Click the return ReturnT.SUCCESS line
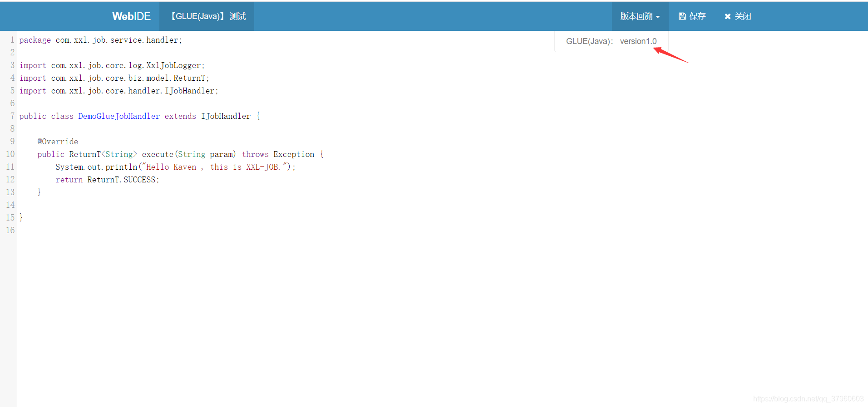The height and width of the screenshot is (407, 868). (107, 180)
